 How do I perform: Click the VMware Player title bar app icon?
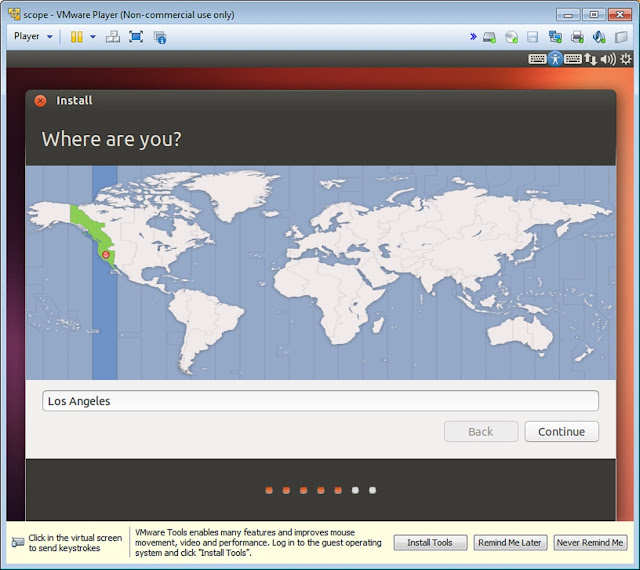tap(14, 14)
